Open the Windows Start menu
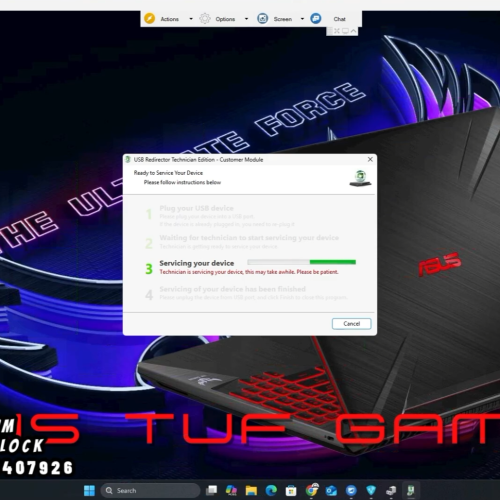Image resolution: width=500 pixels, height=500 pixels. pyautogui.click(x=89, y=490)
